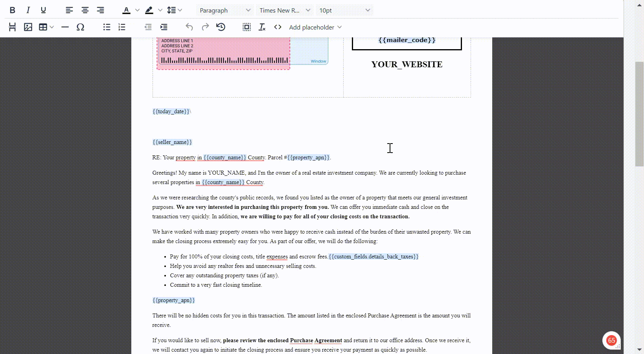Select all content icon
Screen dimensions: 644x354
247,27
